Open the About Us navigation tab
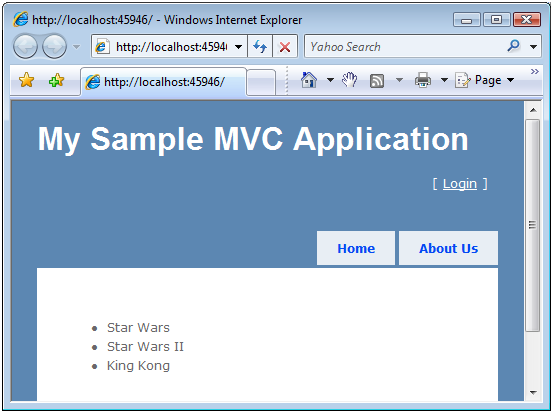The image size is (553, 413). pyautogui.click(x=448, y=248)
